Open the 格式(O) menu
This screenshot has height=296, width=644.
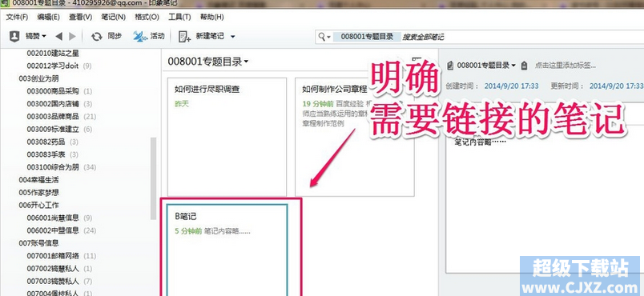pyautogui.click(x=147, y=18)
